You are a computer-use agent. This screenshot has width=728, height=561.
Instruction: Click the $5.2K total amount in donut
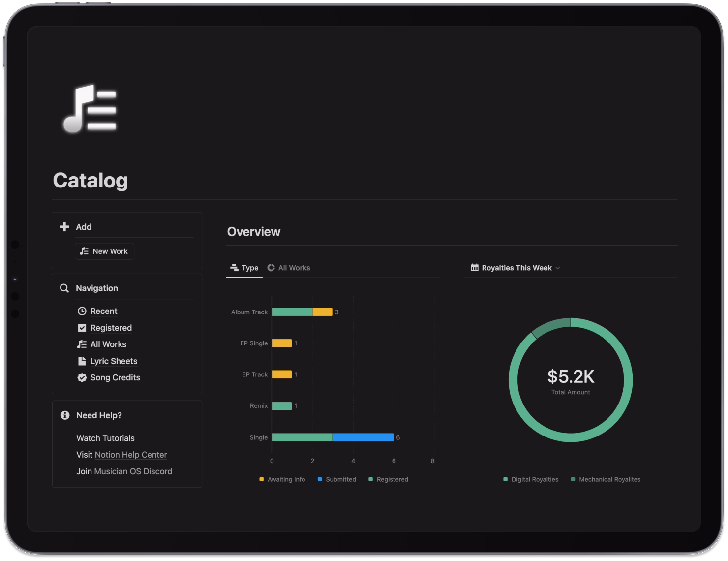(571, 377)
